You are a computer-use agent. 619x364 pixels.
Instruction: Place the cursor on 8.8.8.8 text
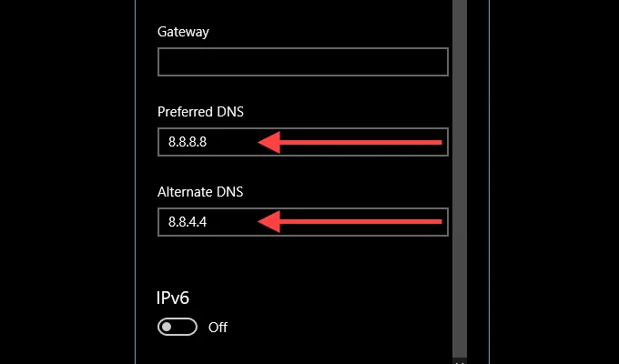coord(188,142)
